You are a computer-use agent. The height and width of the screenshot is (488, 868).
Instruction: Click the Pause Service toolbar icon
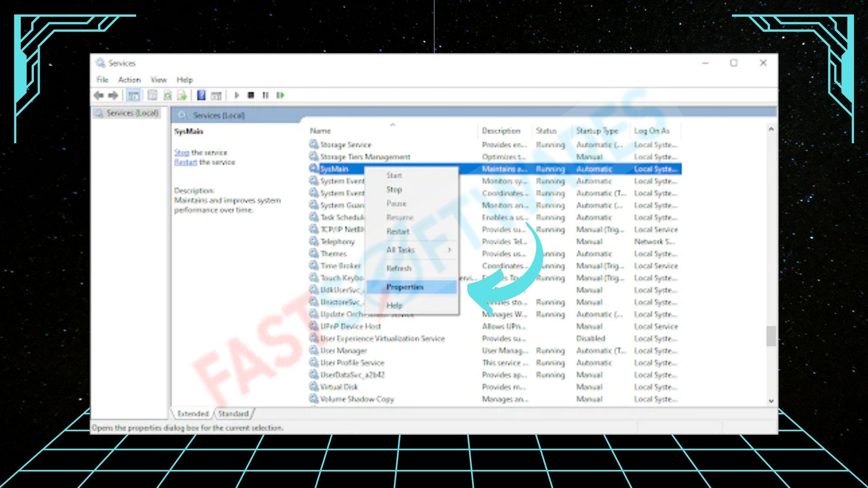265,95
